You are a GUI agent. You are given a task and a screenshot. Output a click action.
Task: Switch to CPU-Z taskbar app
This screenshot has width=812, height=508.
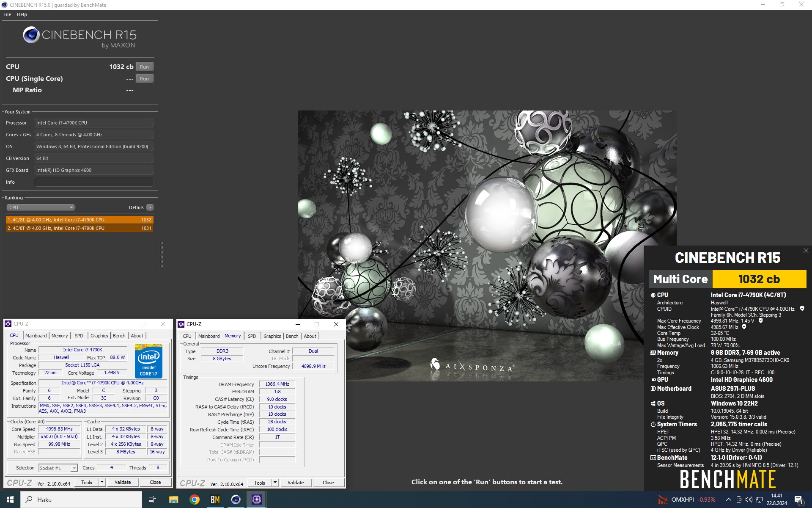257,500
